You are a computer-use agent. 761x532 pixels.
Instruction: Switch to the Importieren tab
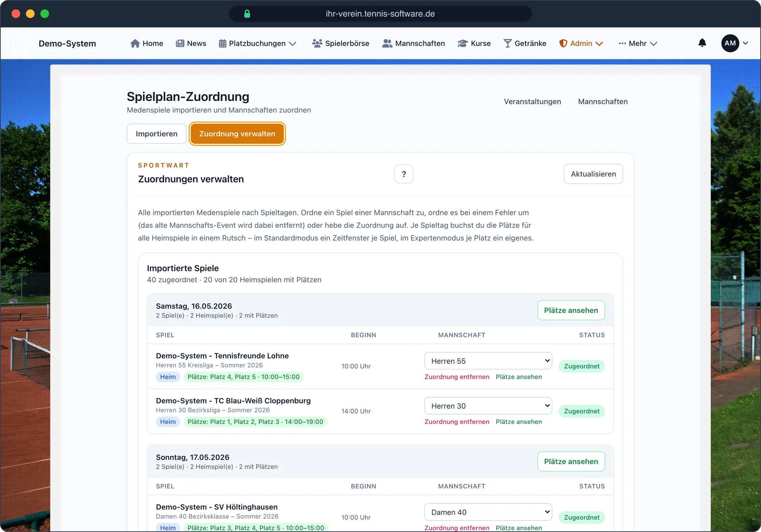click(x=157, y=134)
